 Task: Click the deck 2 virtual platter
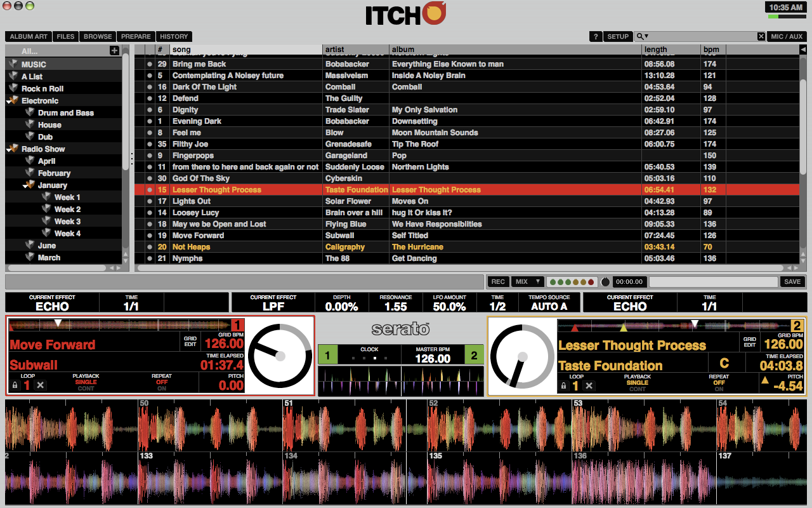tap(523, 356)
